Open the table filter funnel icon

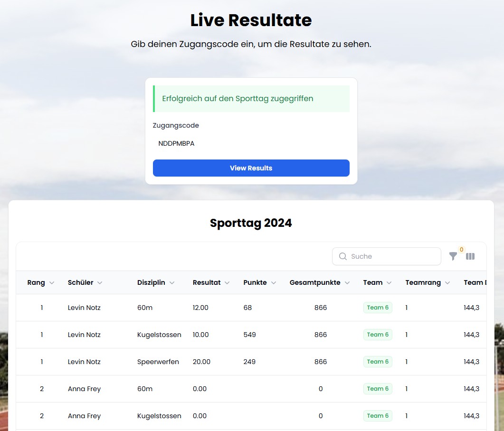(x=453, y=256)
